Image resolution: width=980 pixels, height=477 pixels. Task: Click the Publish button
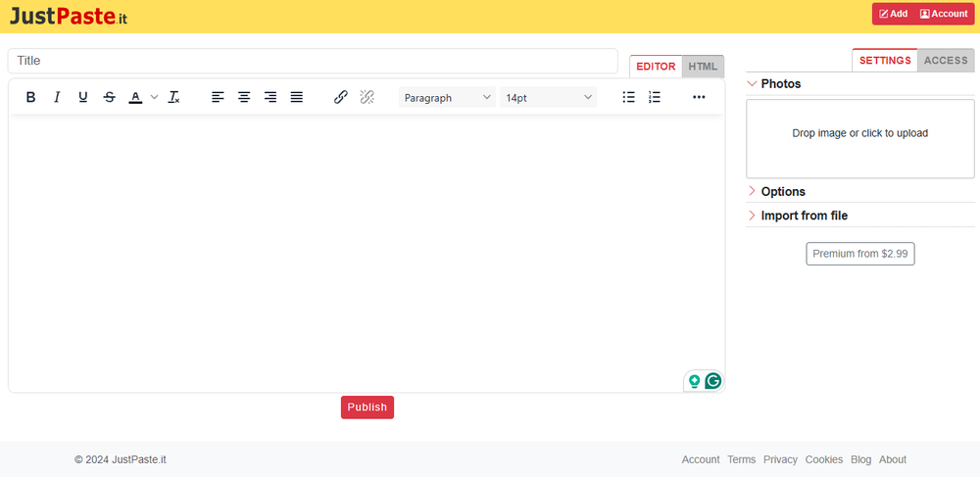click(367, 407)
